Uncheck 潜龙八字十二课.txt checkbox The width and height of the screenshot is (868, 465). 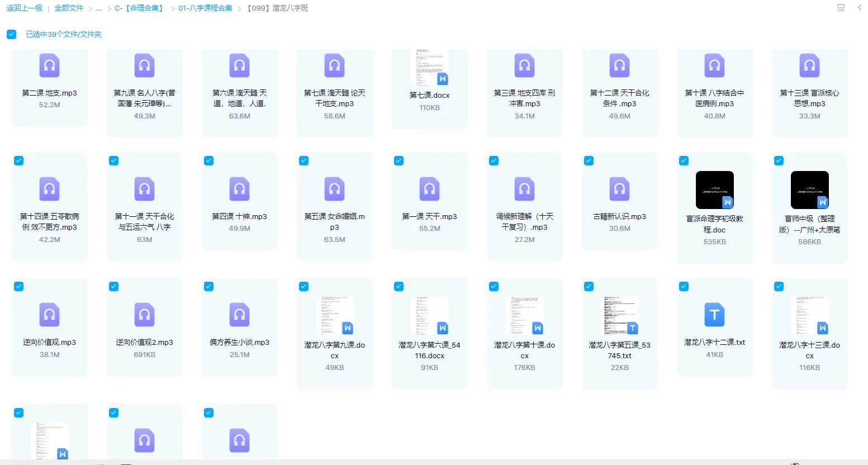(x=684, y=286)
